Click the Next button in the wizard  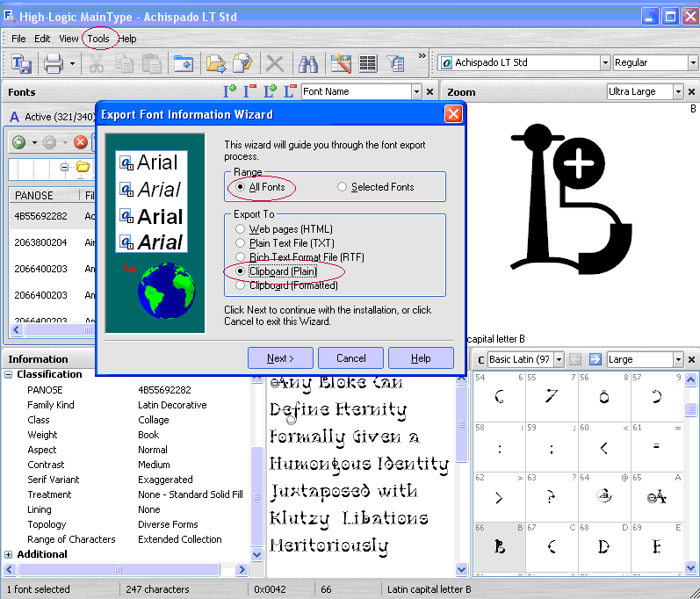click(280, 358)
